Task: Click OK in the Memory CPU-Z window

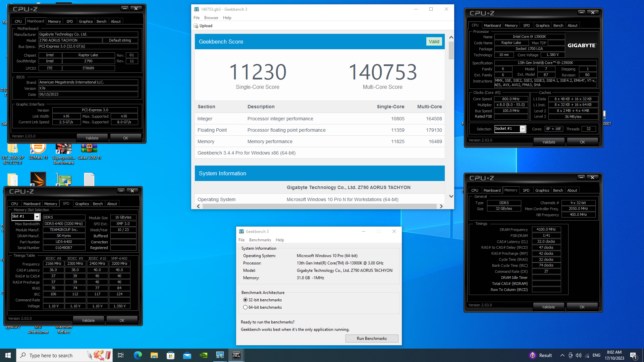Action: [582, 307]
